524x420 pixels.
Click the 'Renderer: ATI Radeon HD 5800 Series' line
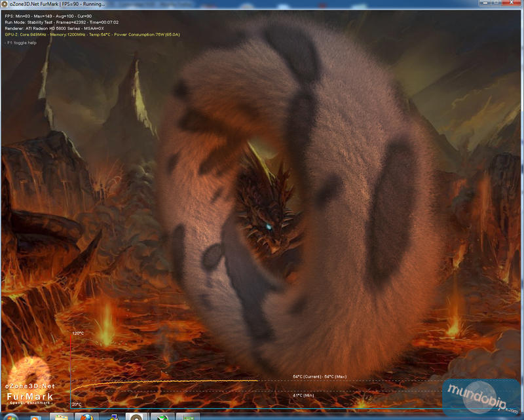click(54, 28)
